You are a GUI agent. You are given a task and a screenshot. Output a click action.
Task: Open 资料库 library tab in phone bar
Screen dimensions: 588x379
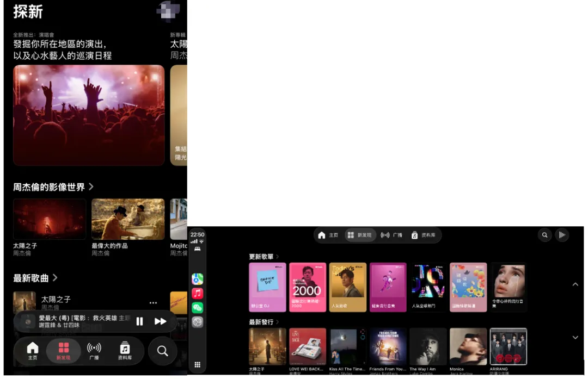[x=125, y=351]
